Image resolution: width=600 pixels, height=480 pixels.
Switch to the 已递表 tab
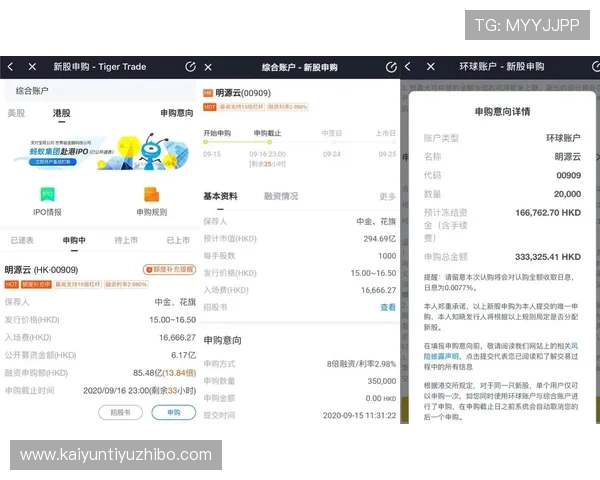22,240
